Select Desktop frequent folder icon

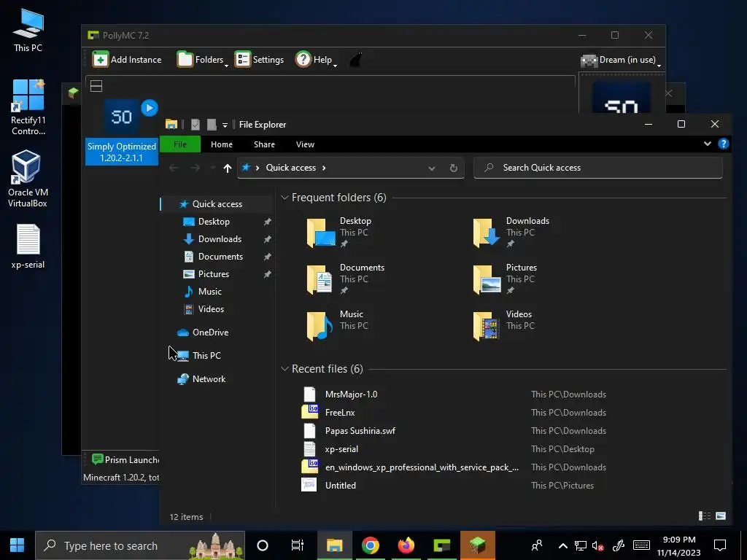coord(320,233)
